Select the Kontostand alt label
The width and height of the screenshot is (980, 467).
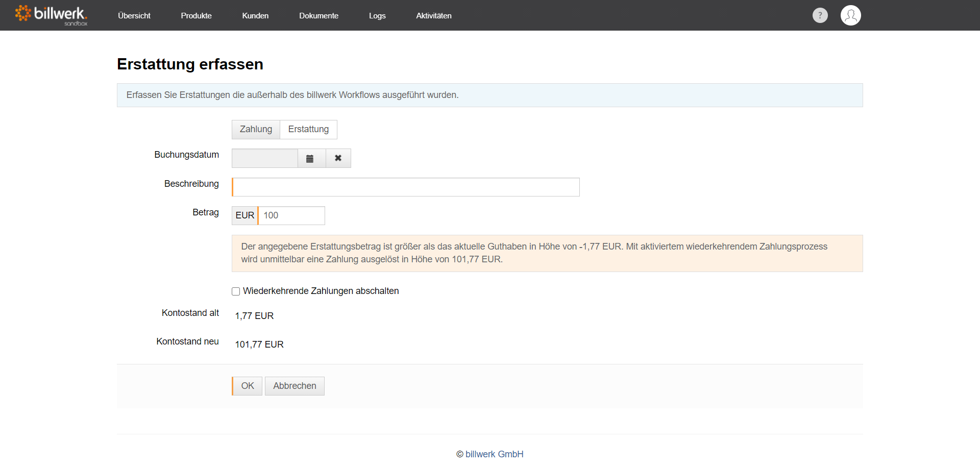(190, 313)
